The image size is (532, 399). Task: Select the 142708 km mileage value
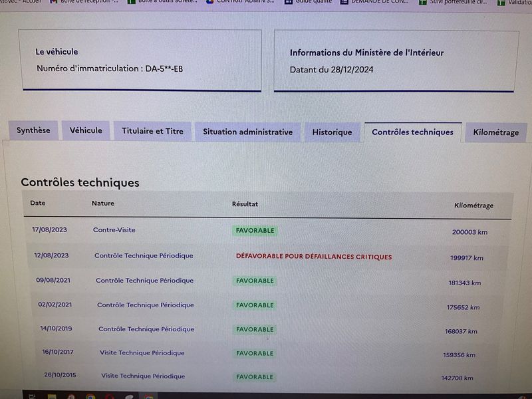click(x=457, y=378)
